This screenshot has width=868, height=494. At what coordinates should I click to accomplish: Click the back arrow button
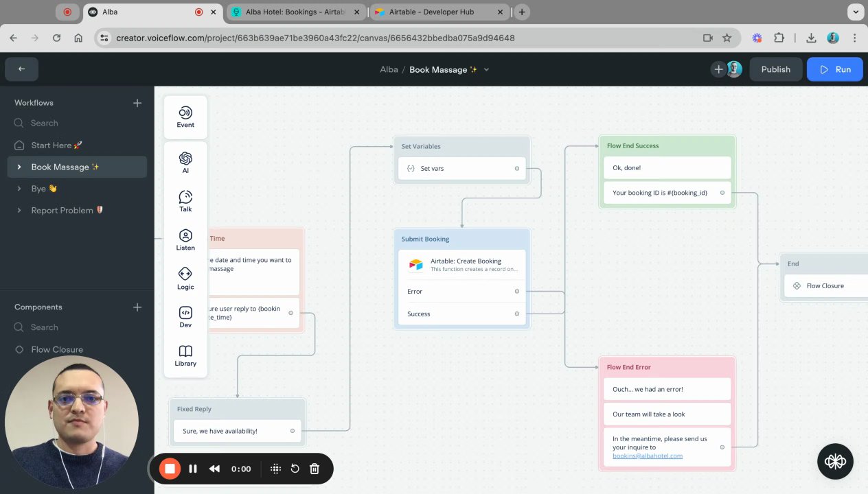pyautogui.click(x=21, y=69)
